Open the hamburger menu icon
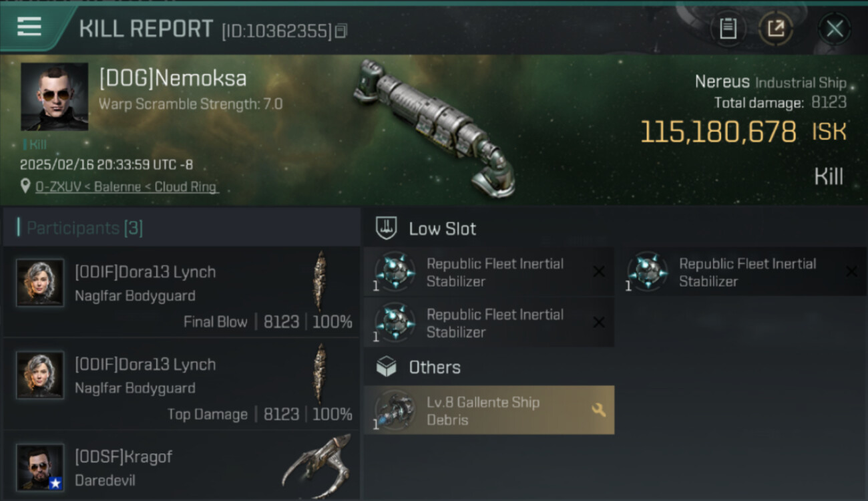868x501 pixels. click(x=29, y=27)
